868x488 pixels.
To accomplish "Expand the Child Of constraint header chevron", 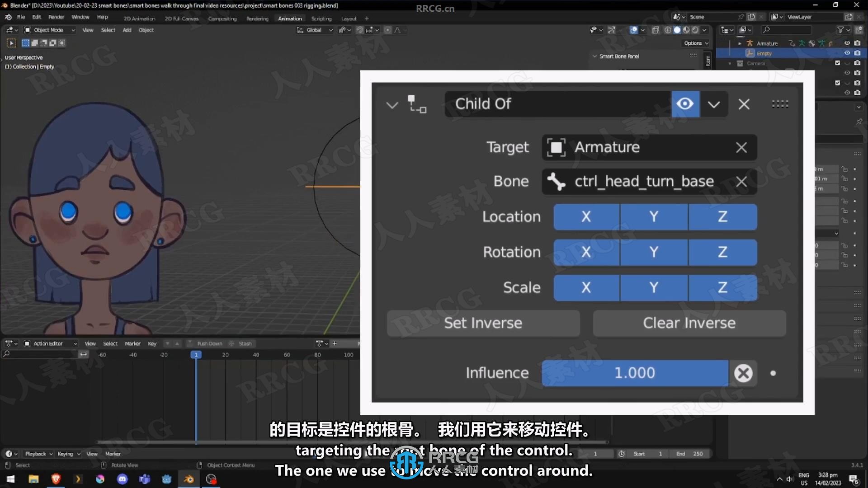I will (x=392, y=104).
